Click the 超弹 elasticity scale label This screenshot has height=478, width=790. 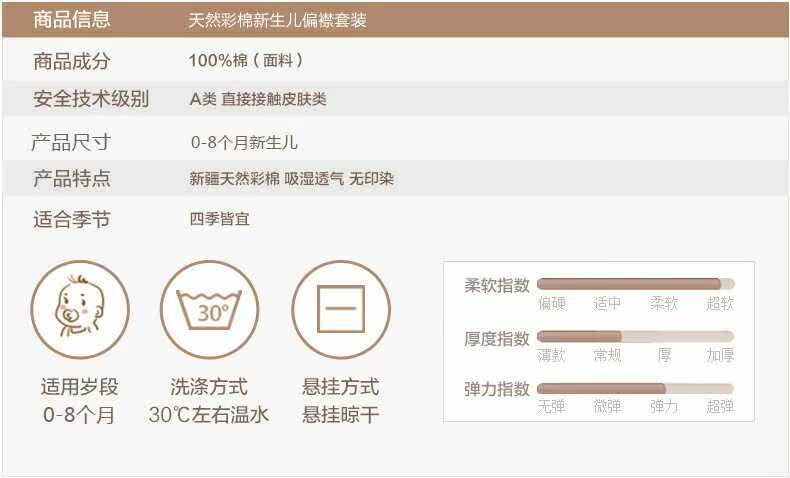click(720, 407)
